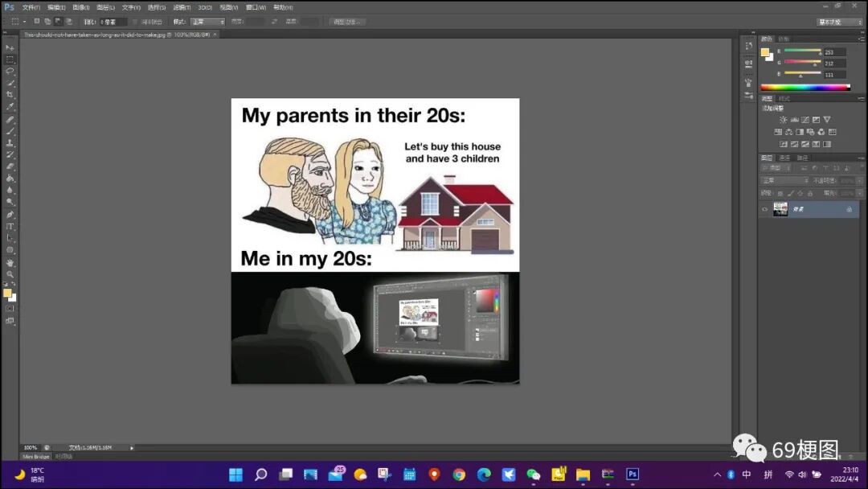868x489 pixels.
Task: Choose New selection mode button
Action: pyautogui.click(x=36, y=22)
